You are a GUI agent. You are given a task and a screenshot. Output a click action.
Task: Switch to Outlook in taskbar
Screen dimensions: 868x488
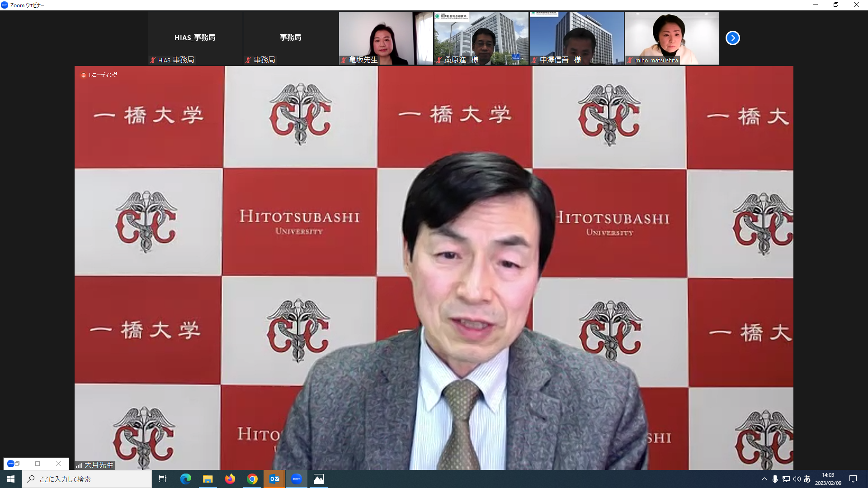point(274,479)
